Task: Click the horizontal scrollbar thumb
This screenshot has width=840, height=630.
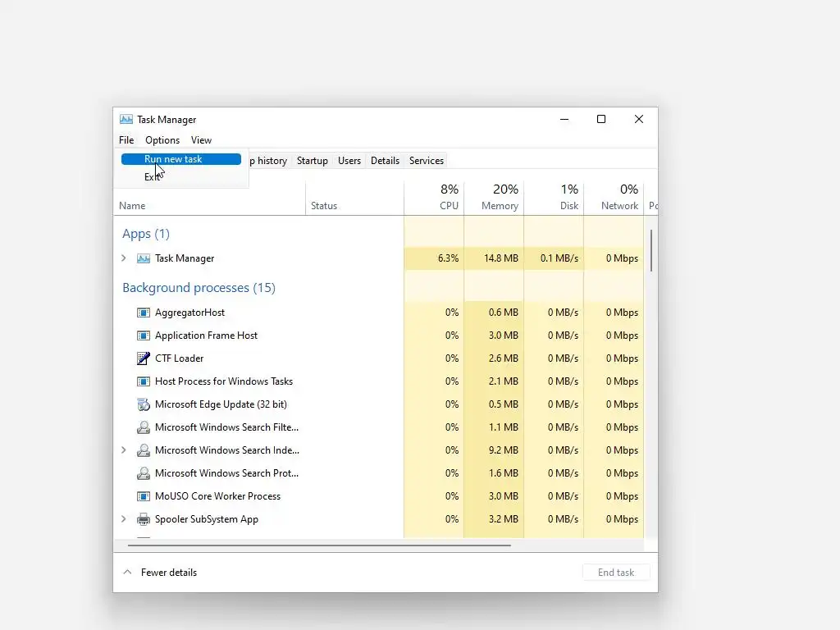Action: point(319,546)
